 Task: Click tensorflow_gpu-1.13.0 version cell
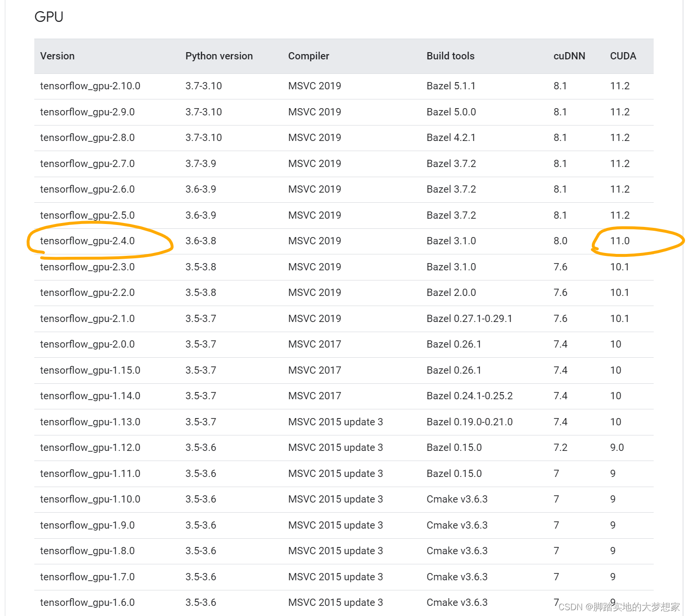(x=90, y=422)
